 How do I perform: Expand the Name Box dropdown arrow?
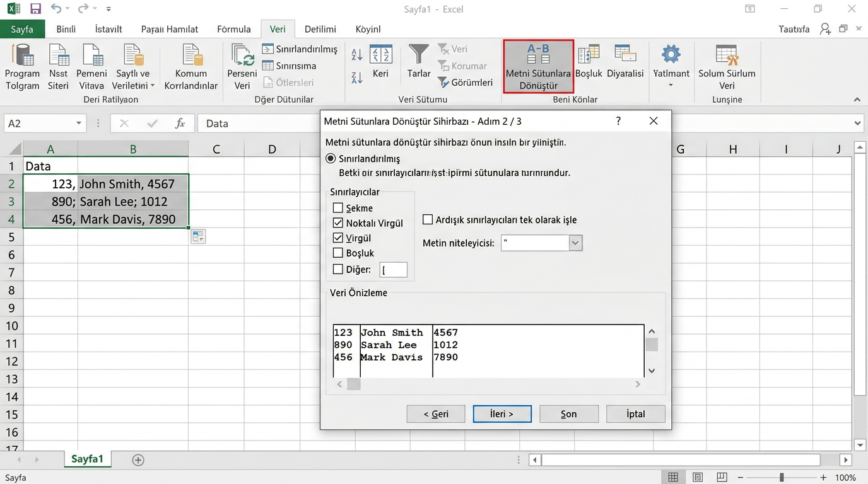(79, 124)
